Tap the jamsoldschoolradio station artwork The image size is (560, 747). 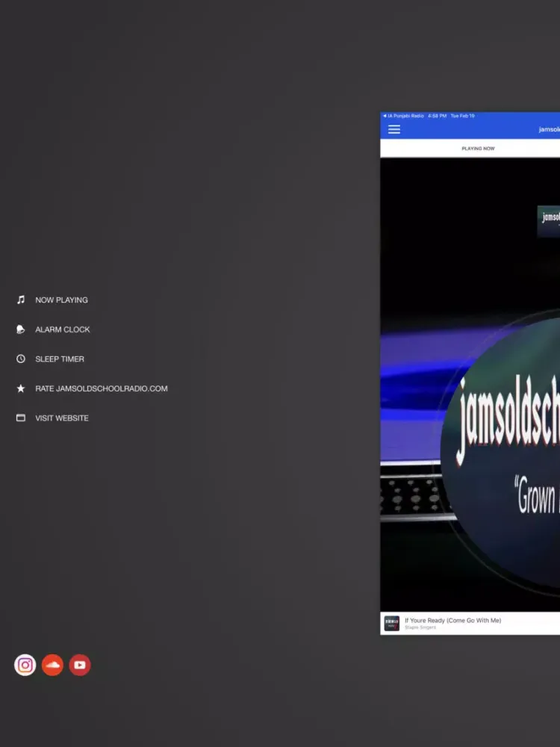pos(500,453)
